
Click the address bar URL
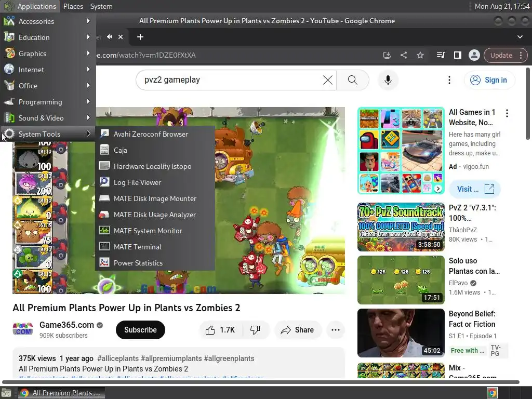pos(146,55)
